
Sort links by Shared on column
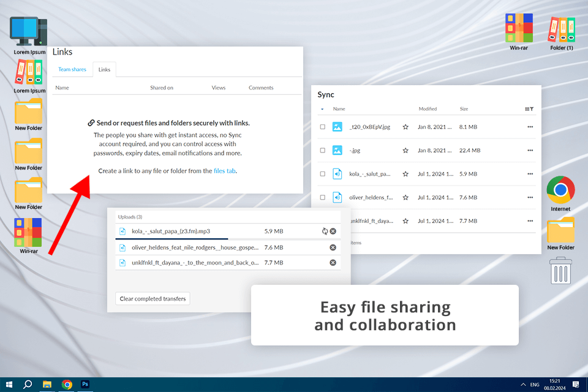point(162,88)
